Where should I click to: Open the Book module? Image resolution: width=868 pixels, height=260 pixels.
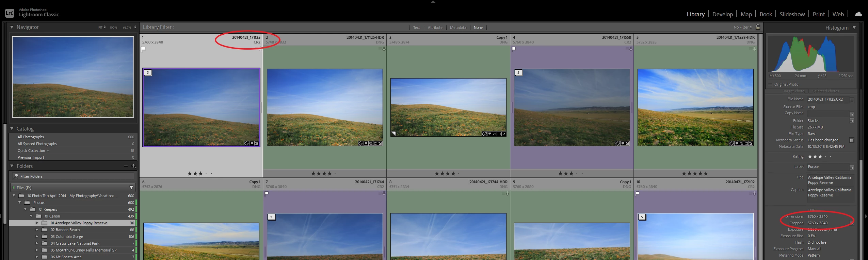(x=766, y=14)
